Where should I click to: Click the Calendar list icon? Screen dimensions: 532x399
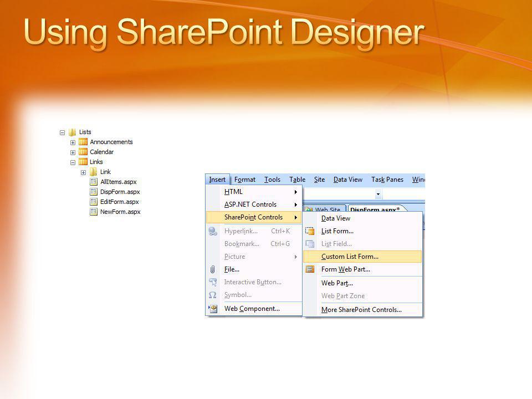(83, 152)
